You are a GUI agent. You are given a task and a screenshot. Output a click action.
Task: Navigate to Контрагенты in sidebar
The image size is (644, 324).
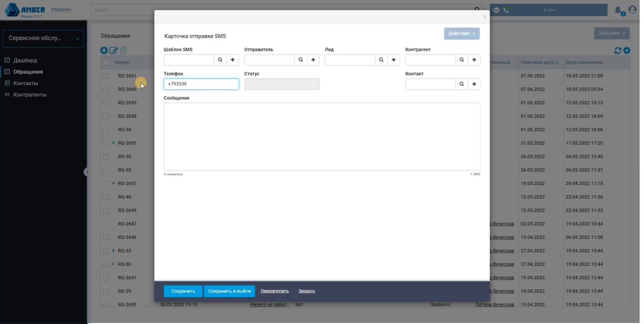click(30, 95)
